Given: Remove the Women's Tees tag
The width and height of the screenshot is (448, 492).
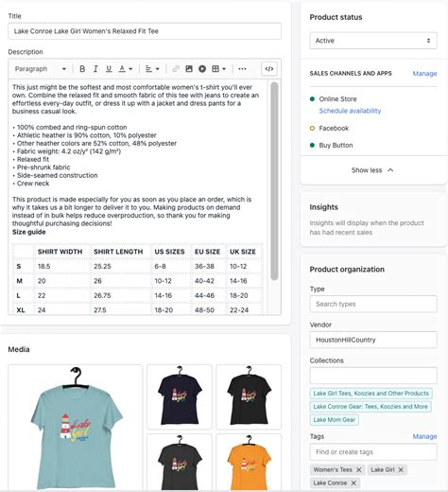Looking at the screenshot, I should [x=359, y=469].
